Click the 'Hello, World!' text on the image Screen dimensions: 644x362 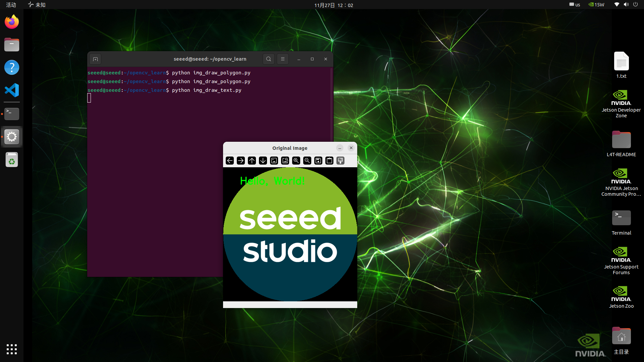pyautogui.click(x=272, y=181)
